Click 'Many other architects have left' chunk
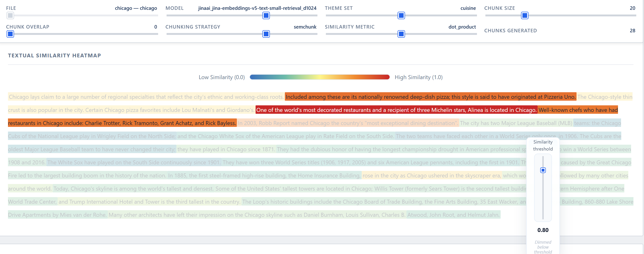644x254 pixels. (257, 215)
